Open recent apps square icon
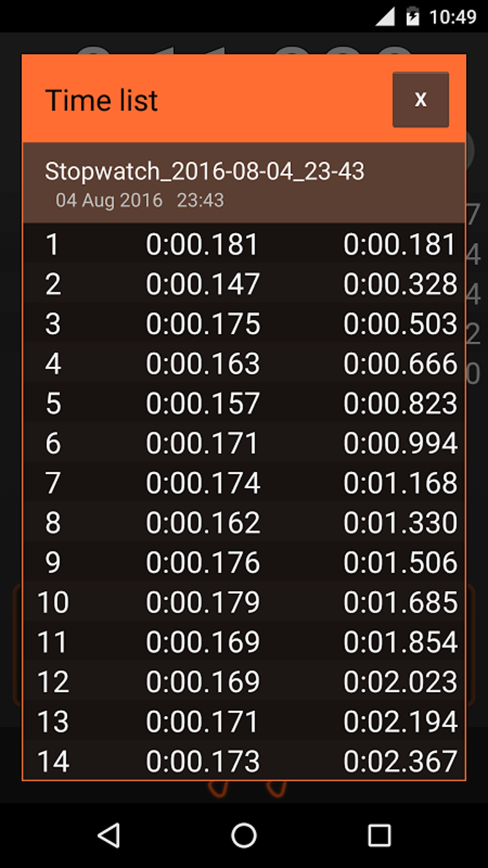 (x=379, y=835)
